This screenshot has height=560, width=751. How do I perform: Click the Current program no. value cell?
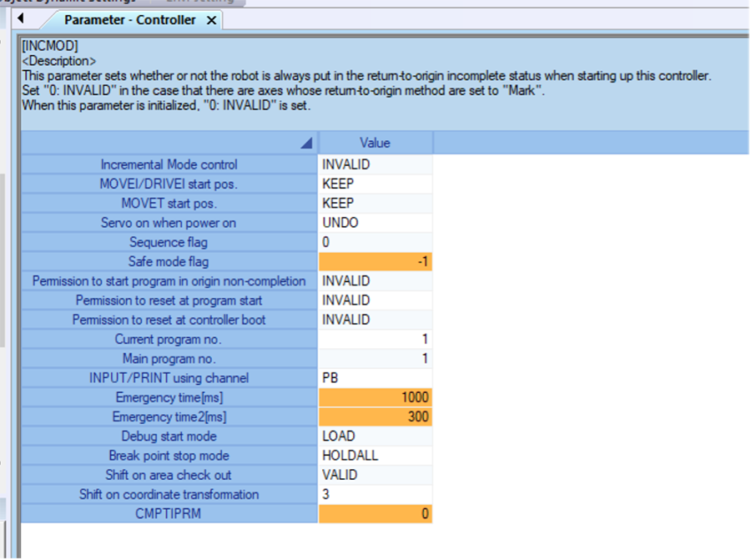pyautogui.click(x=375, y=340)
